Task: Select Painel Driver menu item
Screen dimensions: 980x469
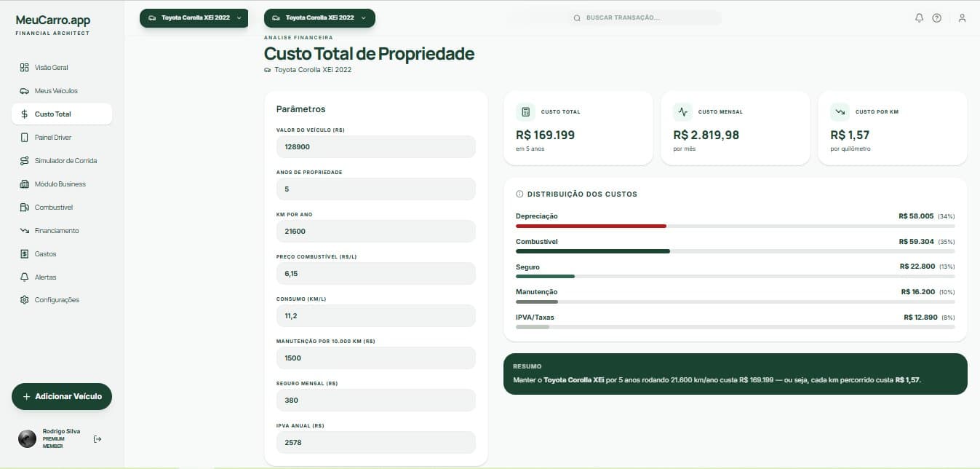Action: 62,138
